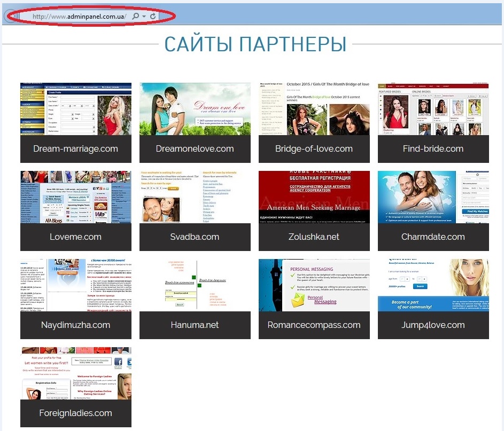Open the Charmdate.com partner link
504x431 pixels.
pyautogui.click(x=433, y=237)
